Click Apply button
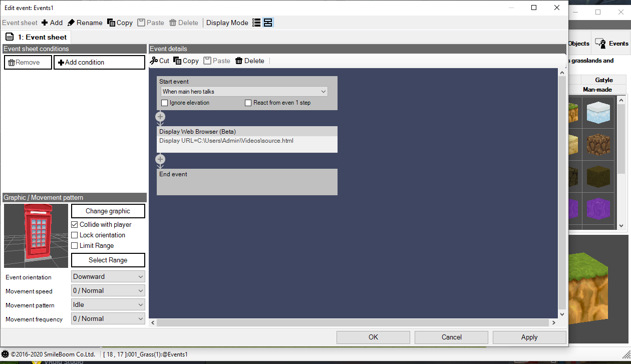The image size is (631, 364). pyautogui.click(x=529, y=337)
